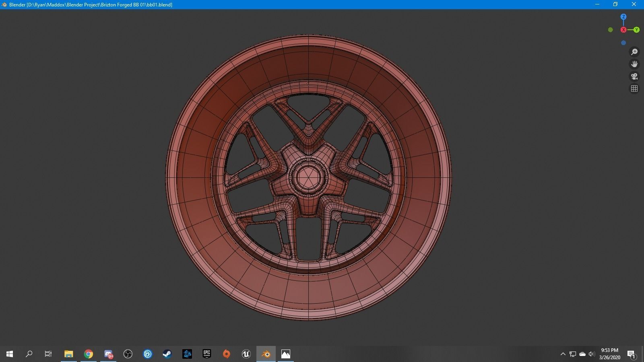Launch Origin from the taskbar
This screenshot has height=362, width=644.
(x=227, y=354)
